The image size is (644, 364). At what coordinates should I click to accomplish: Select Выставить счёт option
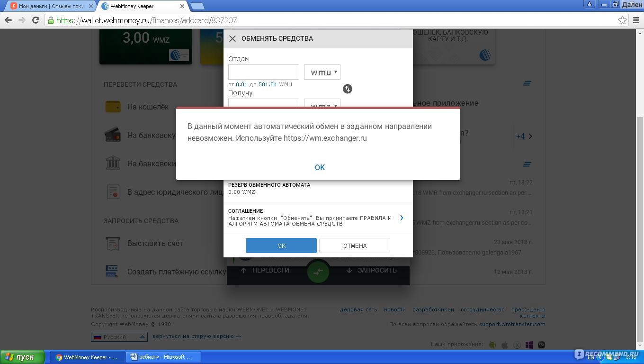155,243
